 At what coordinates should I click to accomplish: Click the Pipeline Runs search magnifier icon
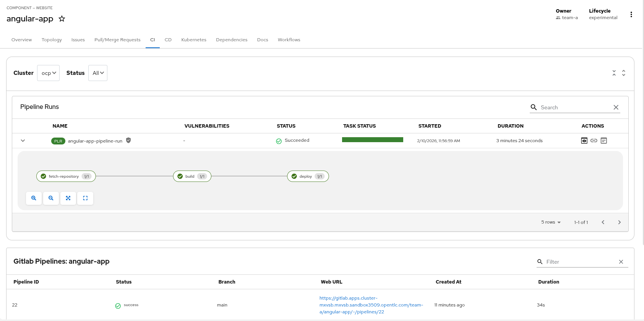coord(534,107)
